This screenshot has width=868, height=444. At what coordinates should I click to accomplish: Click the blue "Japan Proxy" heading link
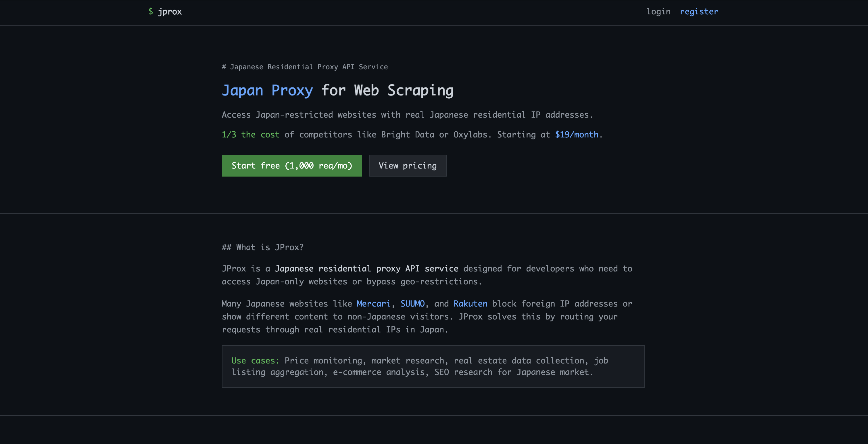[267, 90]
